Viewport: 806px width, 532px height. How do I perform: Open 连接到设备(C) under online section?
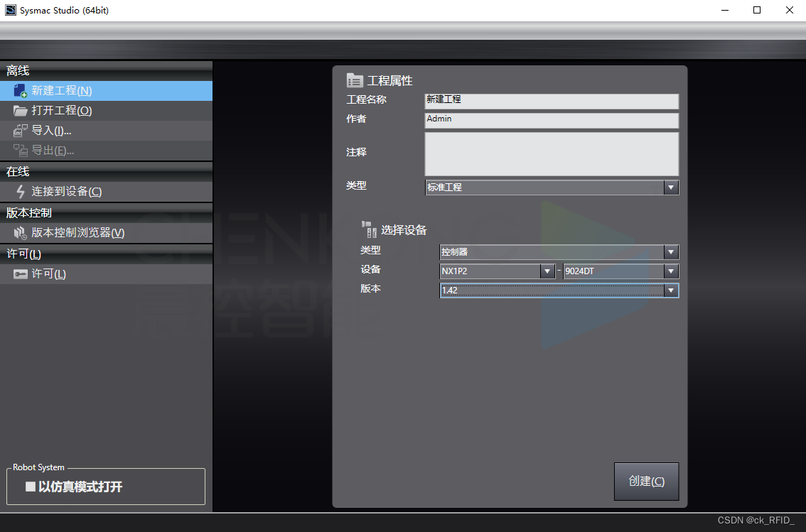(x=106, y=192)
